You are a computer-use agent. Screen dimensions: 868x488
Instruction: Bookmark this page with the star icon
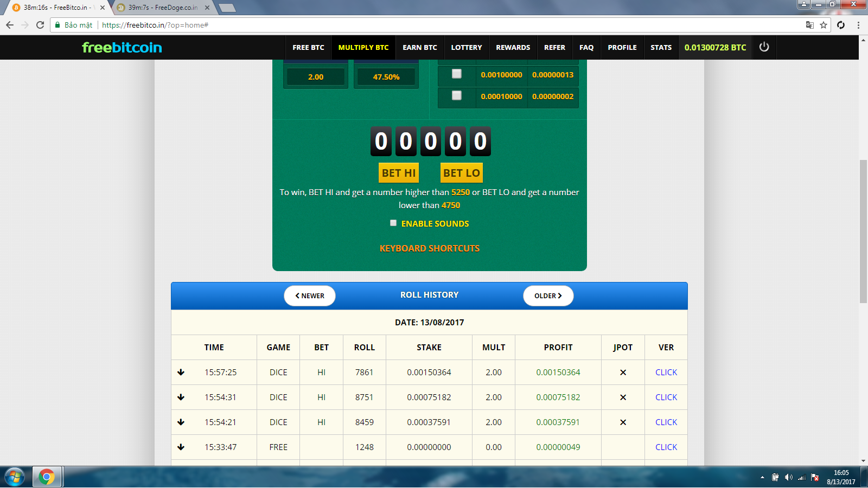tap(824, 25)
